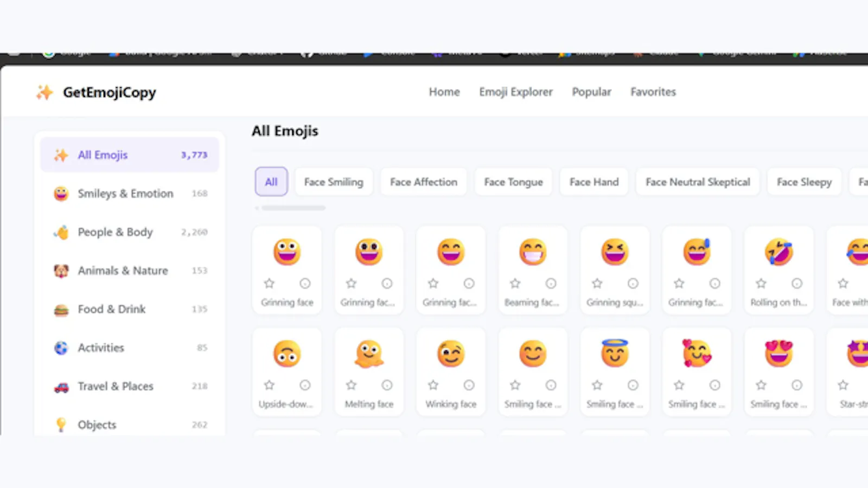Filter by Face Affection chip

coord(424,182)
